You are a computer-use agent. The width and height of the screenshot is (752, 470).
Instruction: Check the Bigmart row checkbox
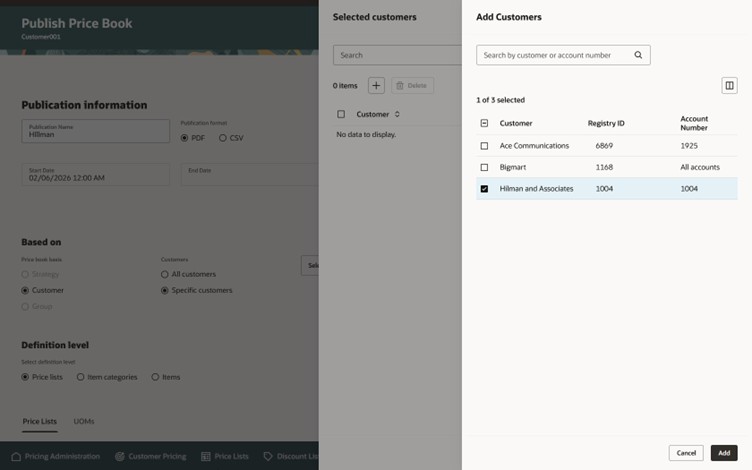(x=484, y=167)
